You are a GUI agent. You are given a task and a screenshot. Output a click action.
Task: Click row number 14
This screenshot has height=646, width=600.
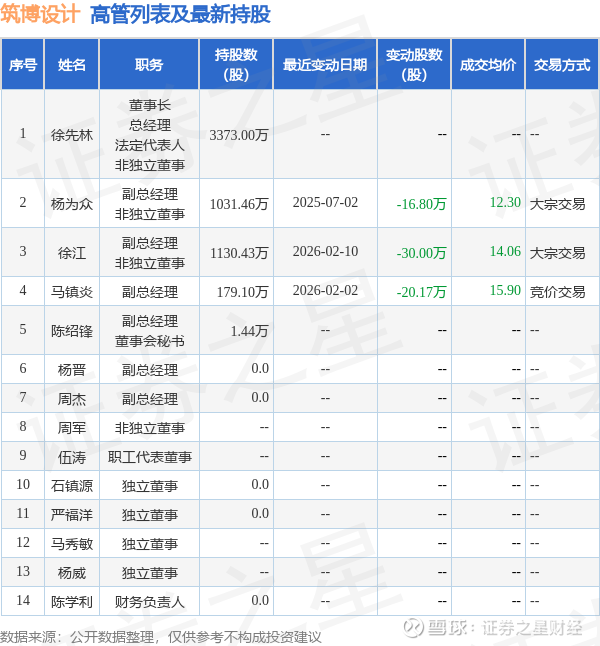[23, 600]
